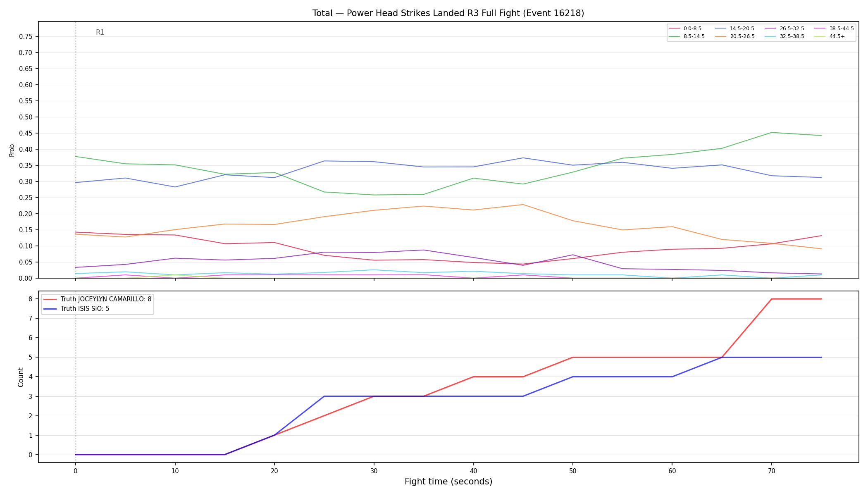Click the 14.5-20.5 legend entry
Image resolution: width=868 pixels, height=496 pixels.
pyautogui.click(x=735, y=29)
